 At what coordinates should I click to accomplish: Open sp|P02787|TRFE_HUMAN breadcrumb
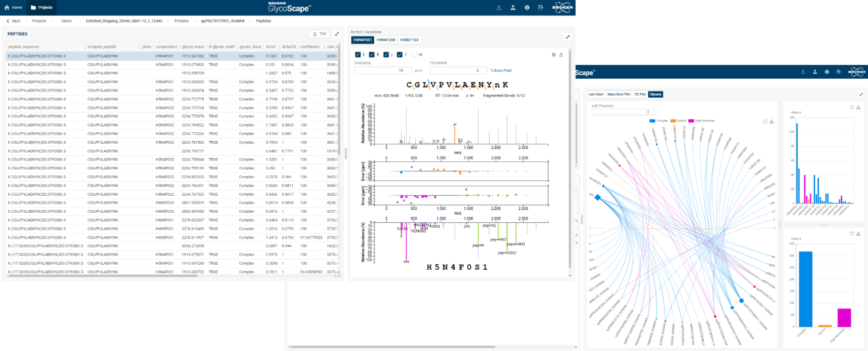pos(222,21)
